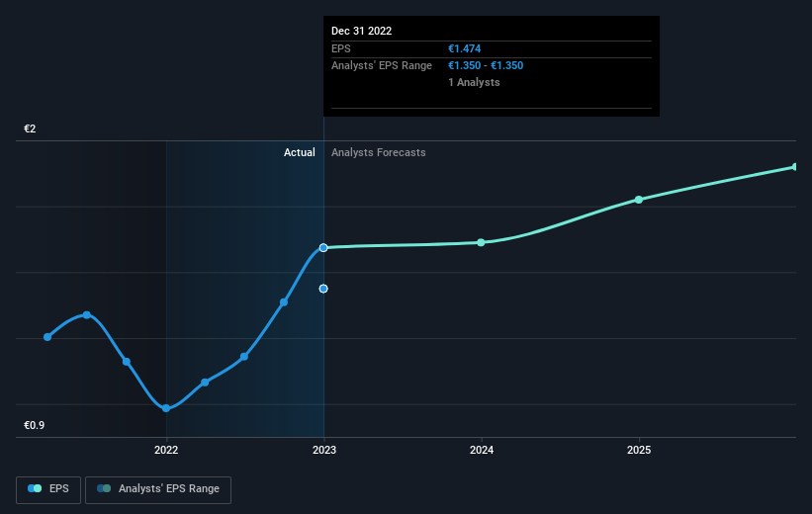The height and width of the screenshot is (514, 812).
Task: Click the EPS data point before 2023
Action: coord(284,302)
